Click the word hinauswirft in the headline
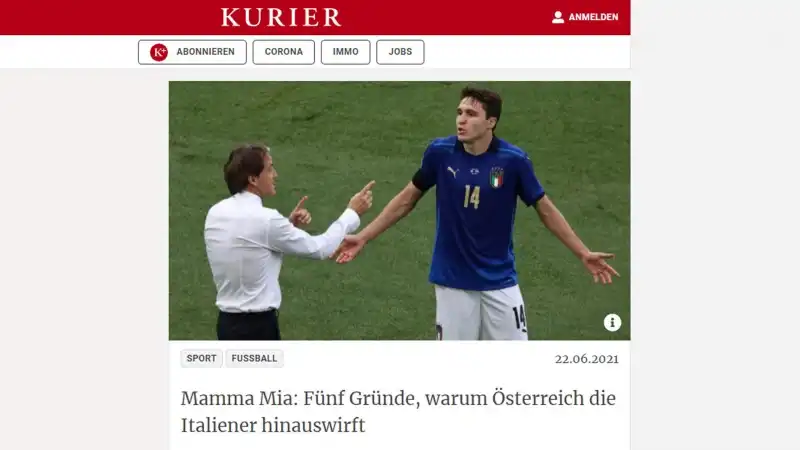Screen dimensions: 800x450 [x=313, y=425]
